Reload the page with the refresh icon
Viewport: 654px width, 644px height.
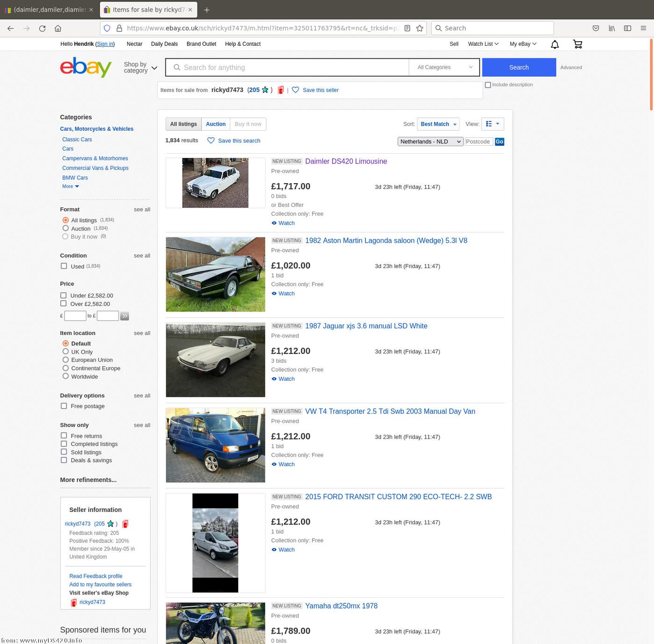pyautogui.click(x=42, y=28)
